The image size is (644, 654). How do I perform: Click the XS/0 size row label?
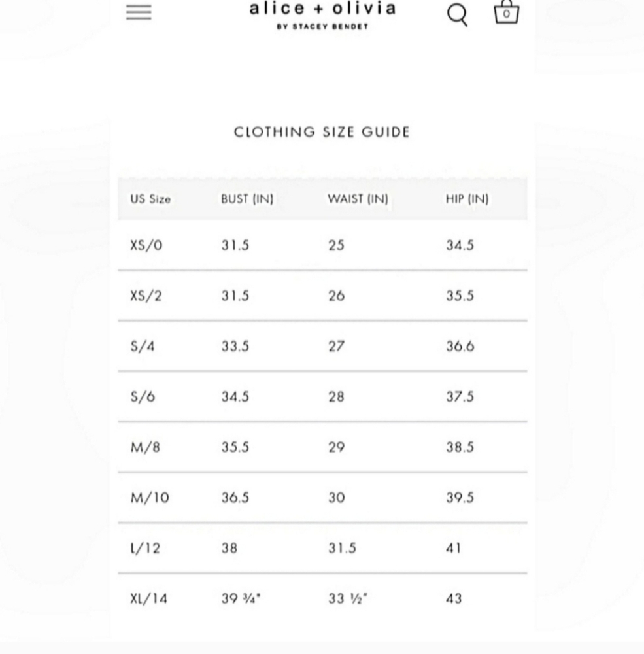(146, 245)
